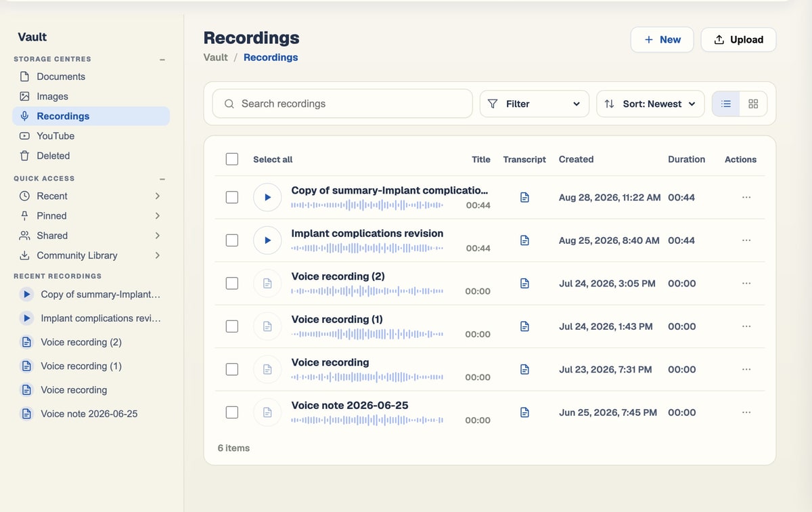This screenshot has width=812, height=512.
Task: Seek in Implant complications revision waveform
Action: [x=367, y=249]
